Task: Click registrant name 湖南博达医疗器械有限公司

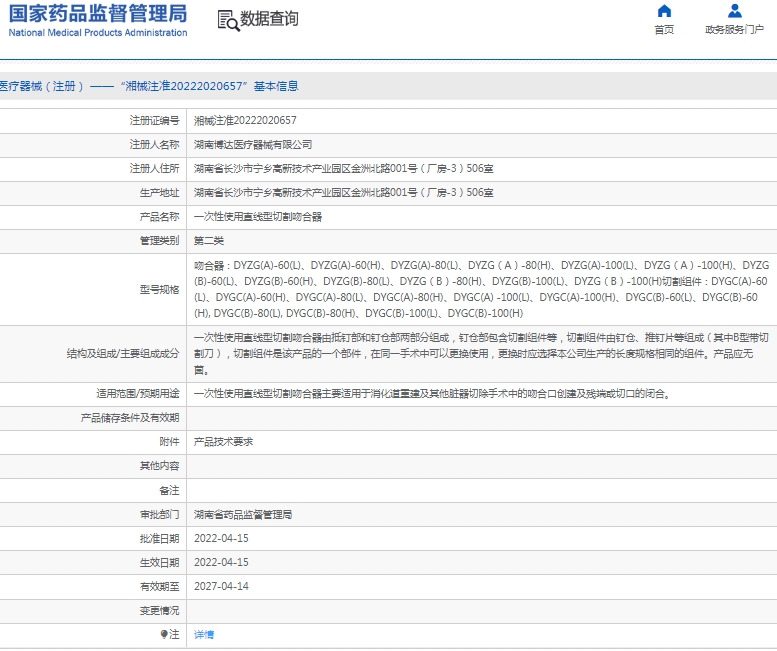Action: (x=253, y=145)
